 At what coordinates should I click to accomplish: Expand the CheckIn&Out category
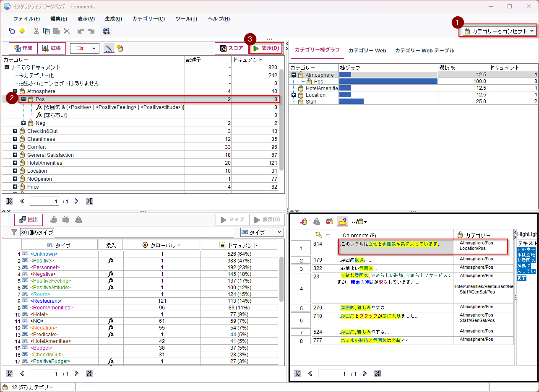point(15,131)
